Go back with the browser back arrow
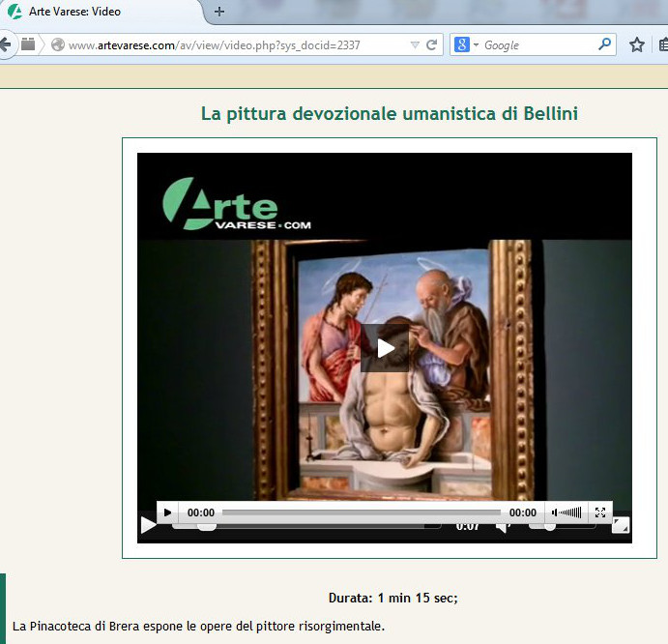This screenshot has width=668, height=644. [x=6, y=44]
